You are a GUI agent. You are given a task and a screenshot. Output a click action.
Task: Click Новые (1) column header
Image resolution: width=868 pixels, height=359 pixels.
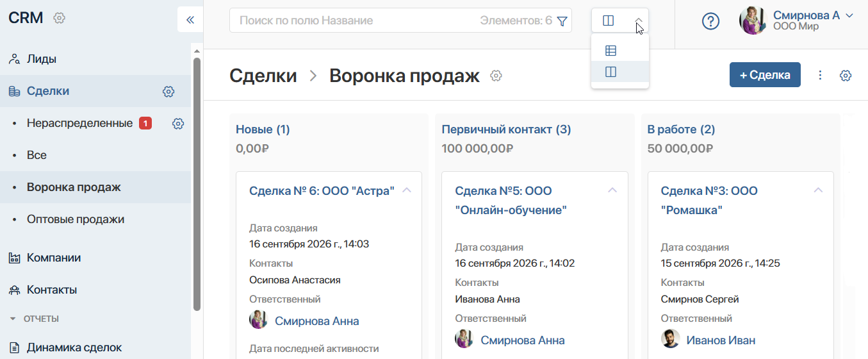click(x=263, y=129)
